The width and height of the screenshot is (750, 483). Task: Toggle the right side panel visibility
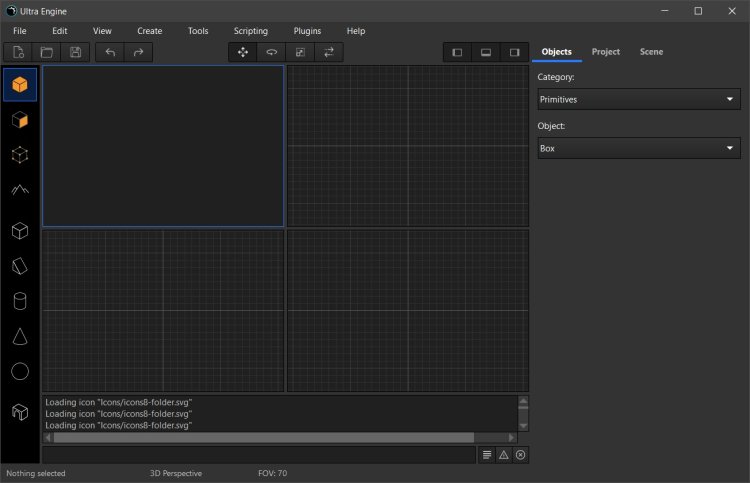[x=514, y=52]
